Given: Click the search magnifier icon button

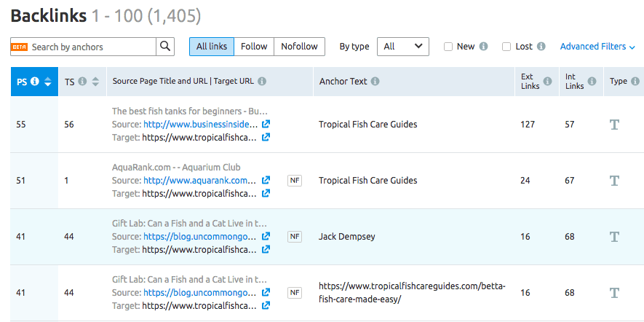Looking at the screenshot, I should pos(166,47).
